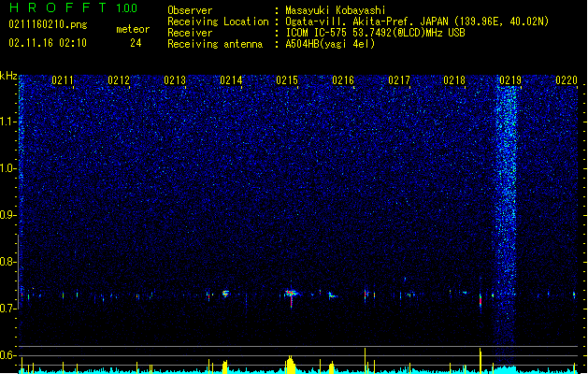Viewport: 588px width, 374px height.
Task: Click the 0211 time marker
Action: (63, 80)
